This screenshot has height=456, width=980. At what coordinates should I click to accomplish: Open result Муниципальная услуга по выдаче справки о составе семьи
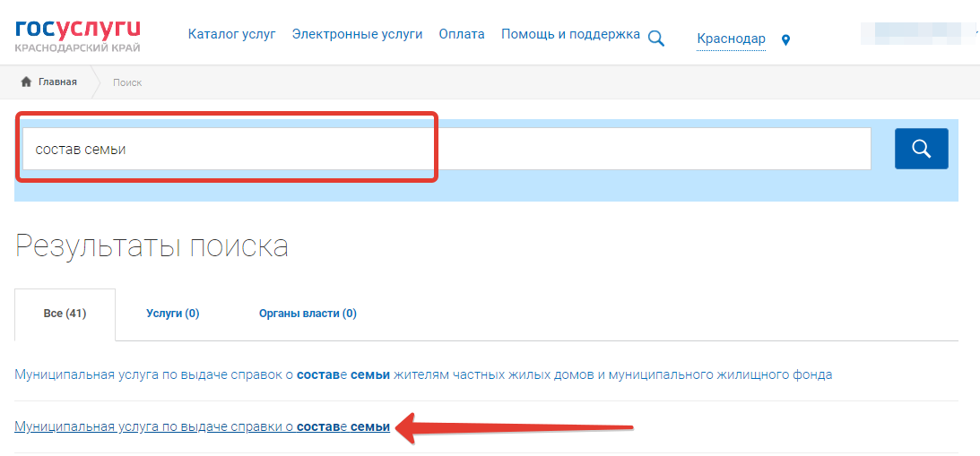click(x=202, y=427)
